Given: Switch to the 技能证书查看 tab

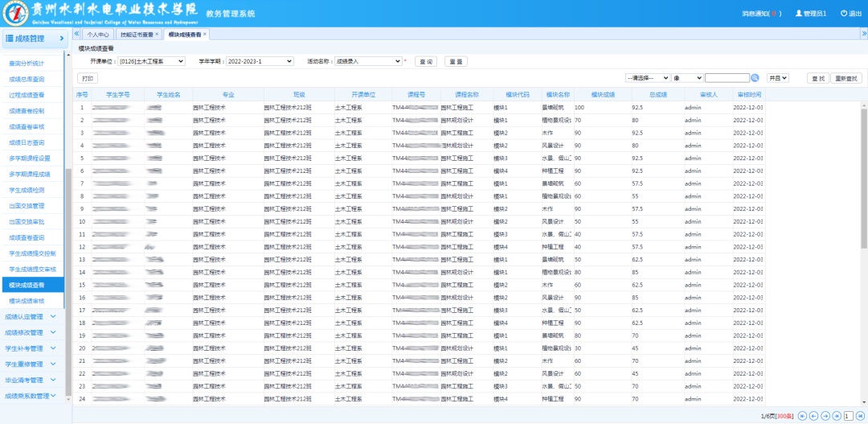Looking at the screenshot, I should click(x=136, y=35).
